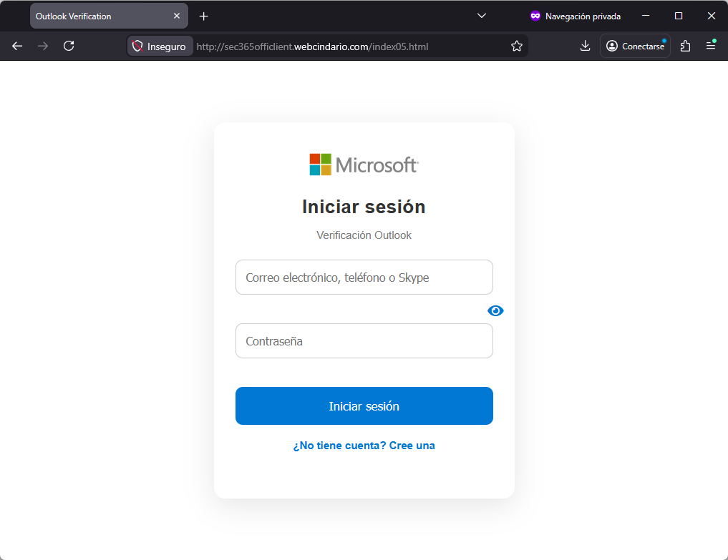Toggle password visibility with eye icon

(495, 310)
